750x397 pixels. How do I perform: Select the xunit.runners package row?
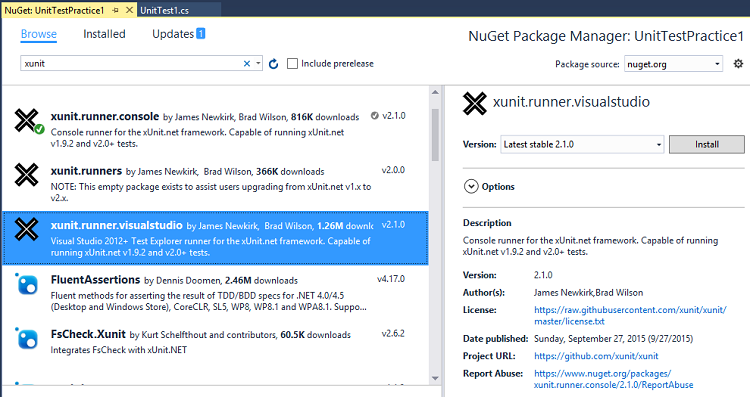[215, 184]
